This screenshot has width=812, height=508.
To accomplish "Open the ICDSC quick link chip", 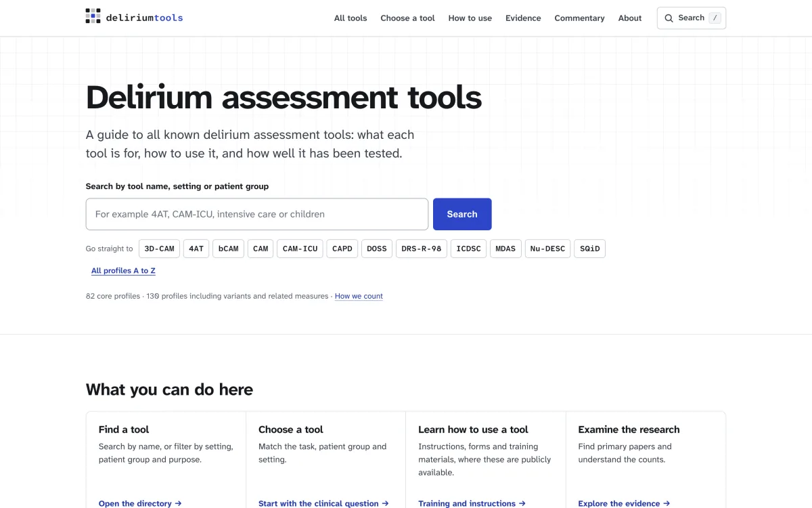I will 468,249.
